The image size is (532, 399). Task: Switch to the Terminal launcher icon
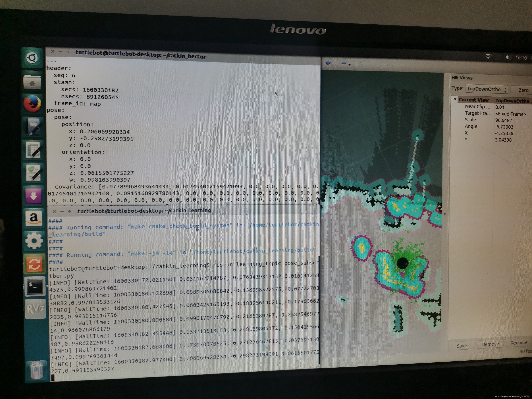(35, 287)
